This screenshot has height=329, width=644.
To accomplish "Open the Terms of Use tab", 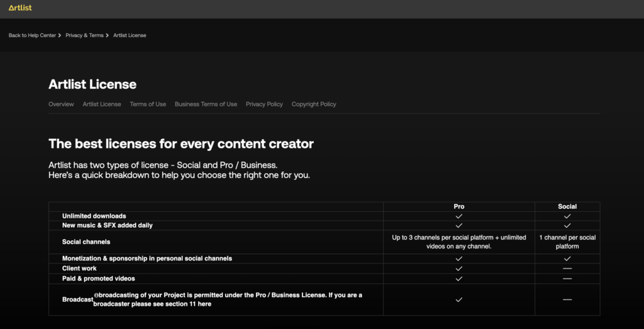I will click(x=148, y=104).
